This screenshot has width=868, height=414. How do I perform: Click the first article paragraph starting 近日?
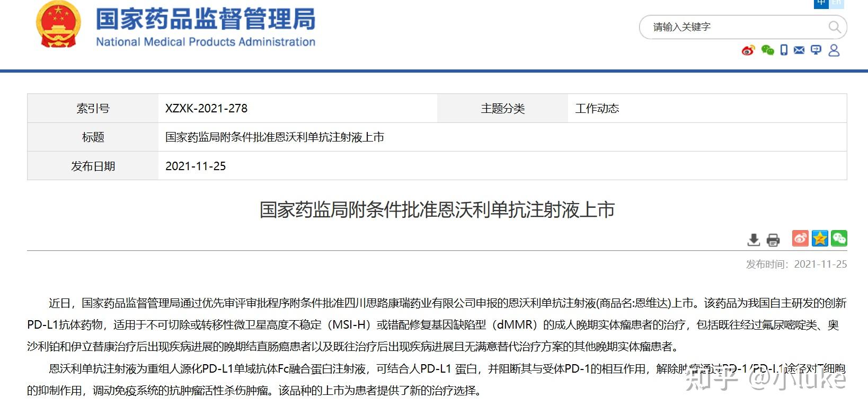[437, 325]
